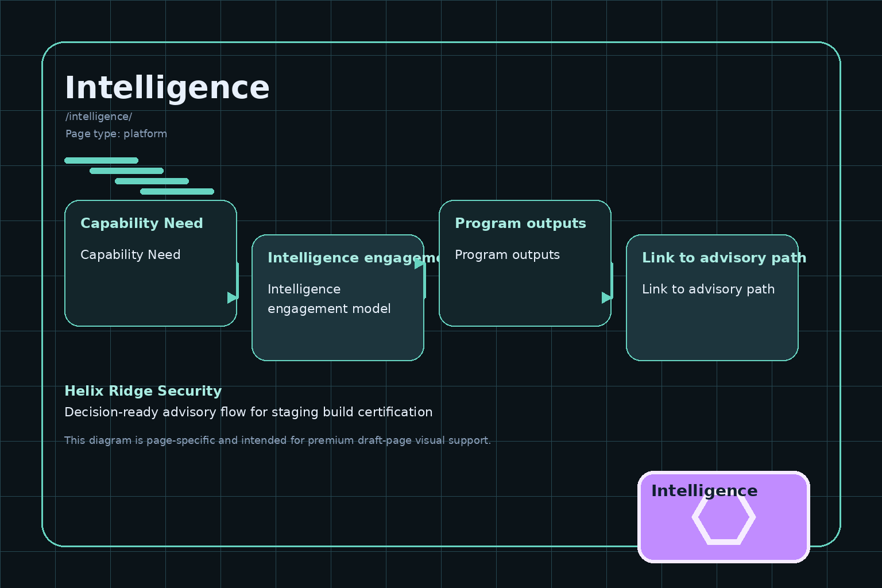Screen dimensions: 882x588
Task: Click the /intelligence/ path text
Action: click(x=99, y=117)
